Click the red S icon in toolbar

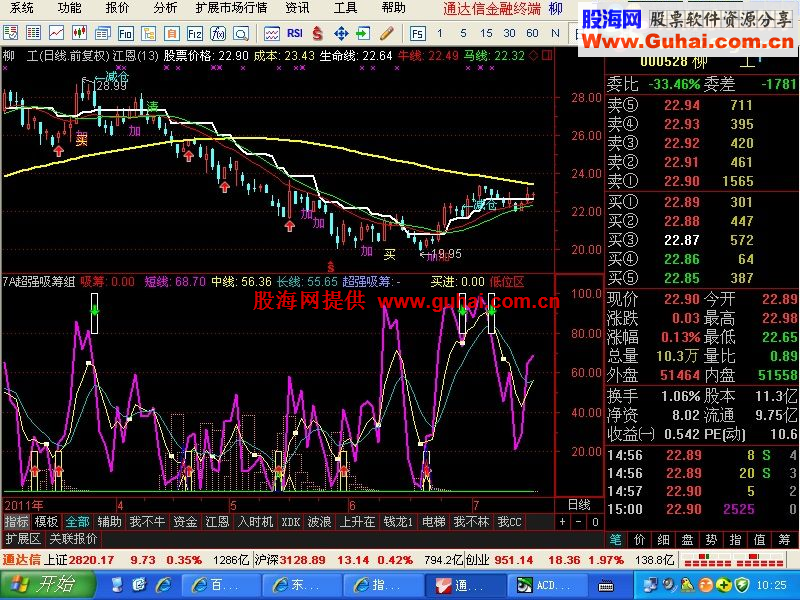pos(317,33)
